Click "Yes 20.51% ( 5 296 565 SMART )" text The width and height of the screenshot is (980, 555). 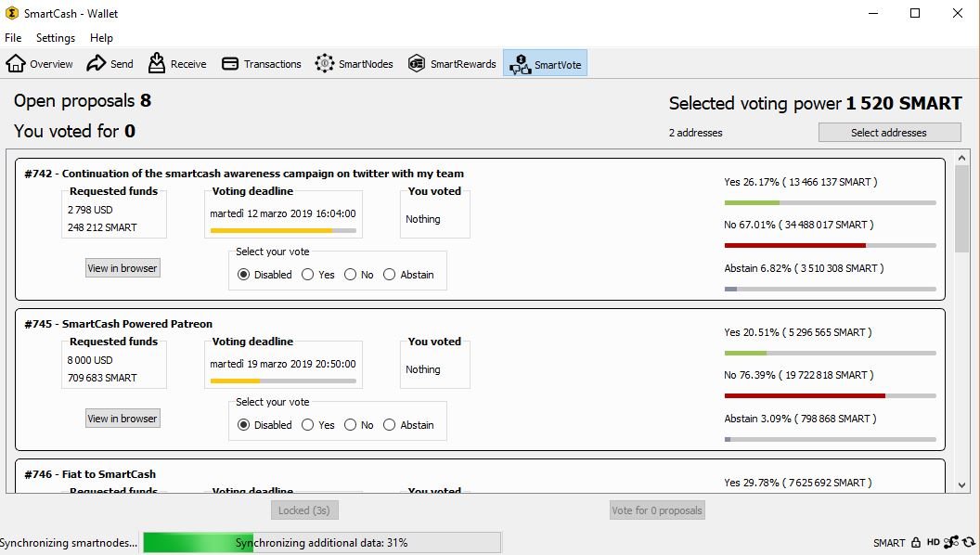pyautogui.click(x=798, y=332)
